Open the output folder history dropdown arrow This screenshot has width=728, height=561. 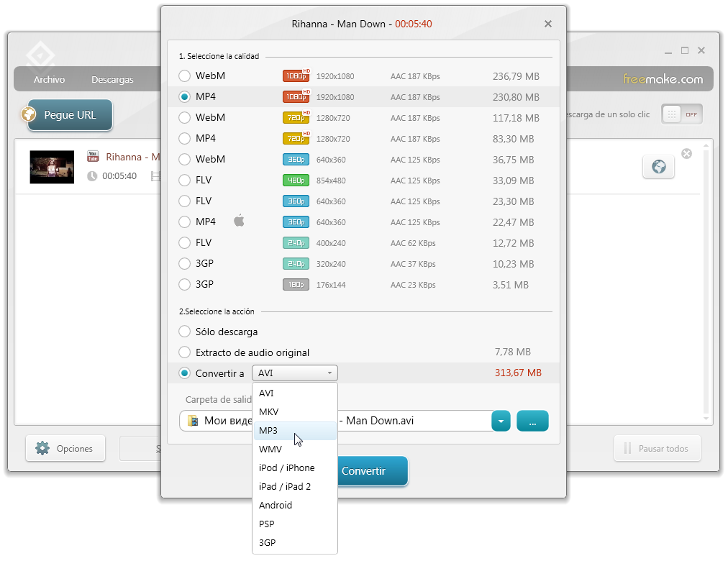pos(501,421)
